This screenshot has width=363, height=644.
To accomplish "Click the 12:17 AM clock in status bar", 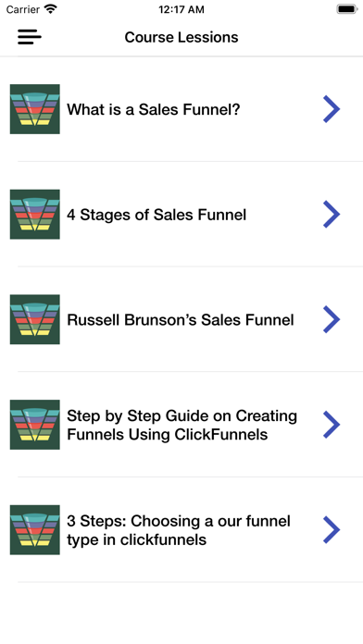I will pos(181,9).
